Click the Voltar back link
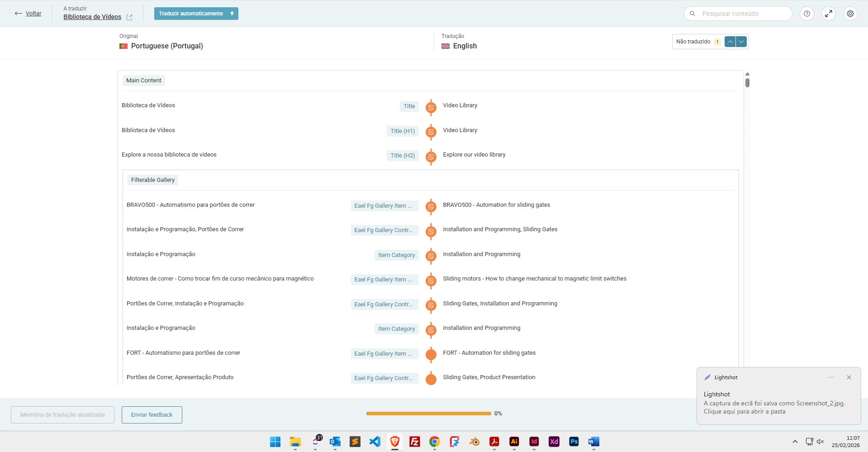This screenshot has height=452, width=868. tap(28, 14)
